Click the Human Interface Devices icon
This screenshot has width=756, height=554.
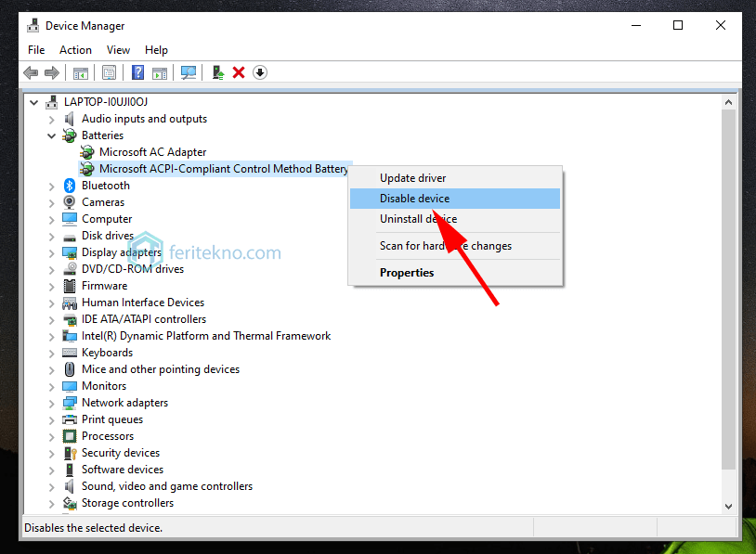(x=70, y=303)
